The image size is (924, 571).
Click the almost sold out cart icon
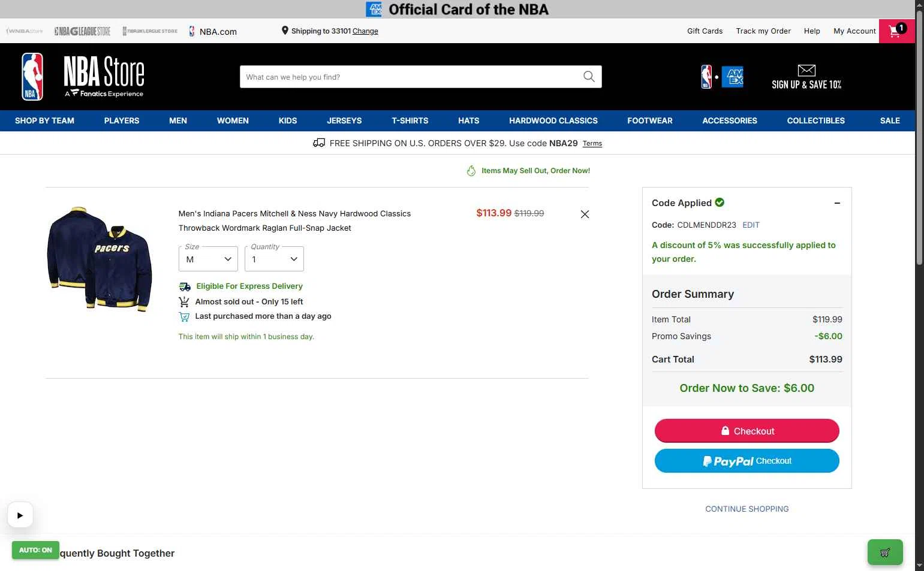[x=184, y=302]
